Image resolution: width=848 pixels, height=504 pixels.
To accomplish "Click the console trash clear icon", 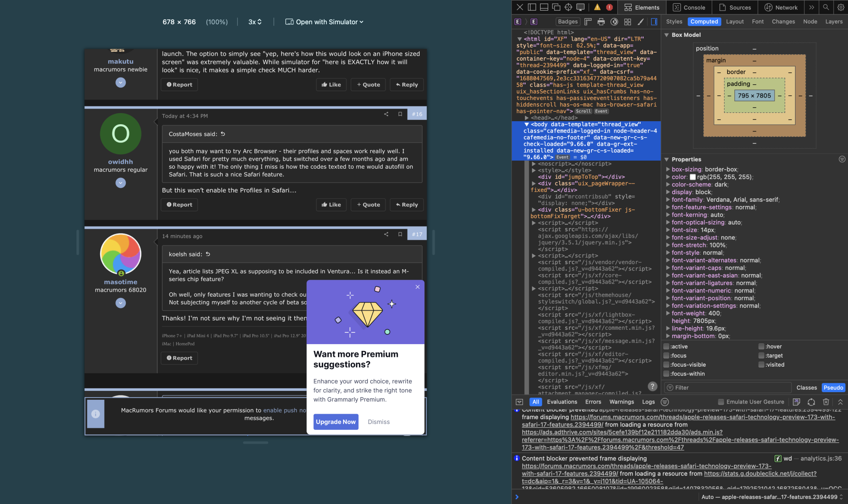I will [826, 402].
